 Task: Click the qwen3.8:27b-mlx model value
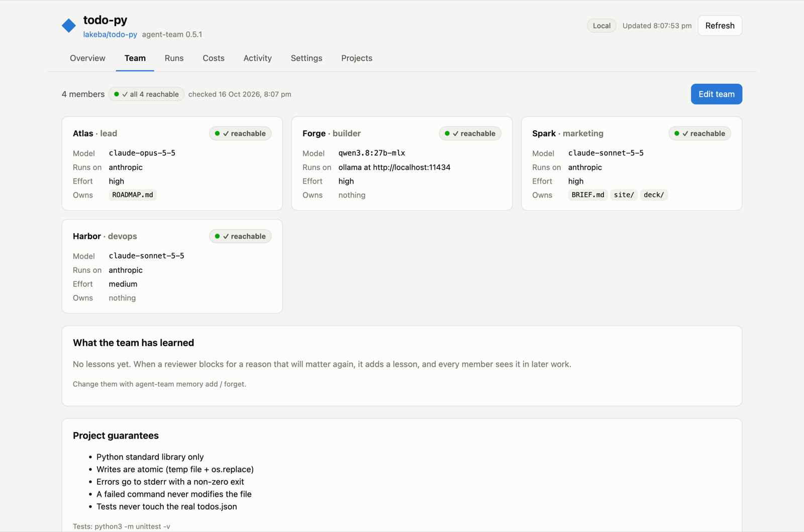click(x=372, y=153)
